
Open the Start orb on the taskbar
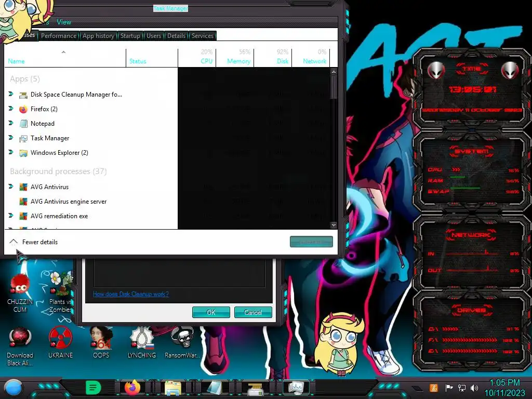(x=14, y=388)
